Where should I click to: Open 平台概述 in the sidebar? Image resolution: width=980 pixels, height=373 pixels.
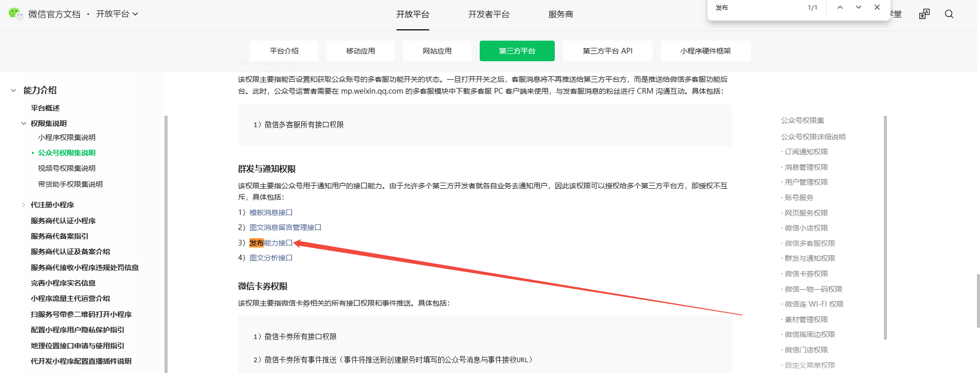click(x=45, y=108)
